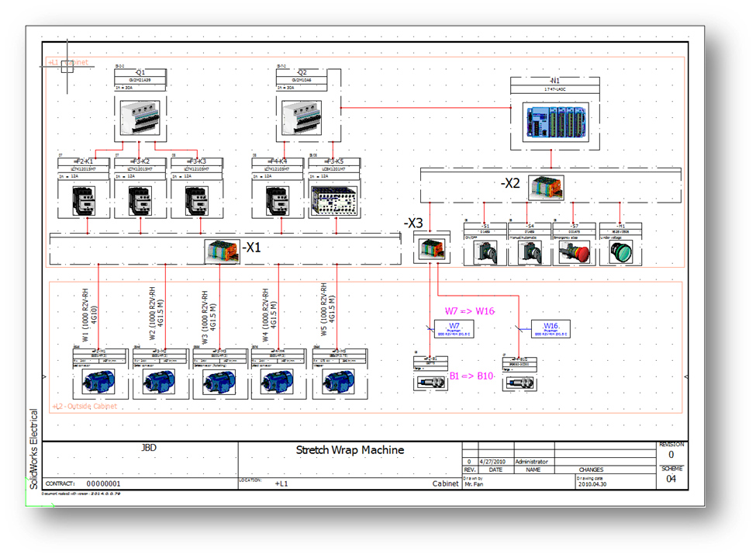Click the revision date '4/27/2010'
The height and width of the screenshot is (558, 756).
(492, 462)
